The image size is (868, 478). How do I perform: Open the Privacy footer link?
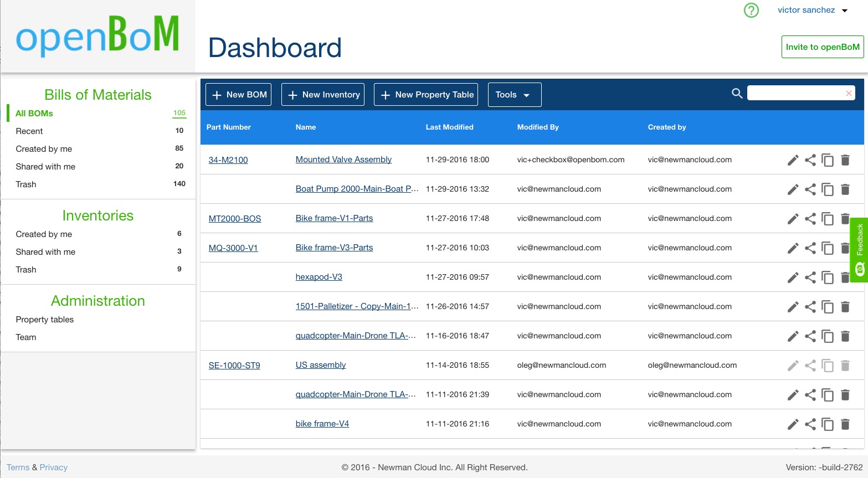click(54, 467)
